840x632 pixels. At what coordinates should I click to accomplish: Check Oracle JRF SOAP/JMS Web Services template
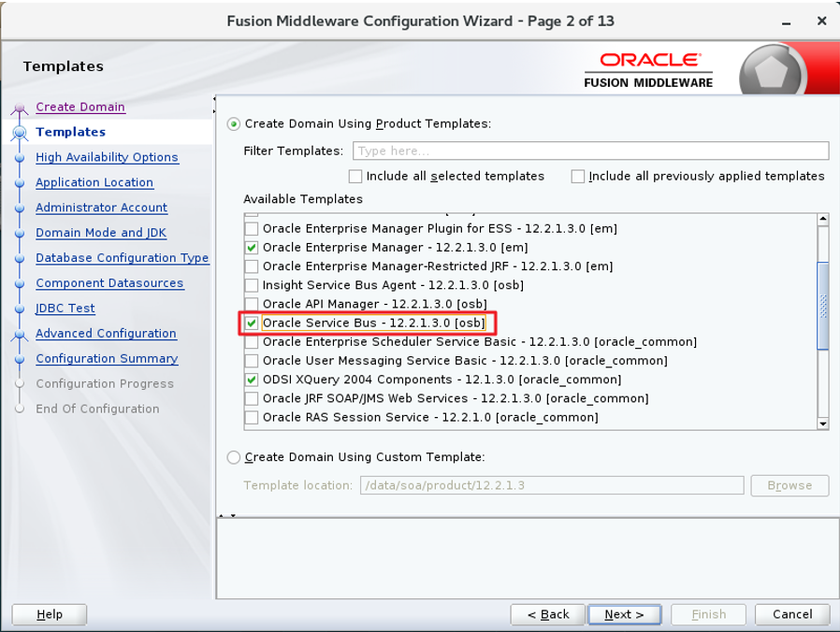click(x=252, y=398)
